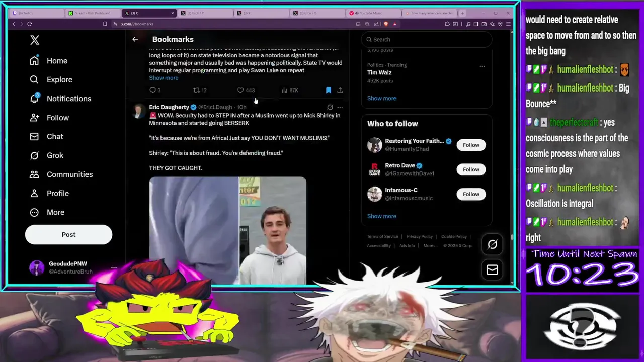Open Brave Shields lion icon
The image size is (644, 362).
click(386, 24)
